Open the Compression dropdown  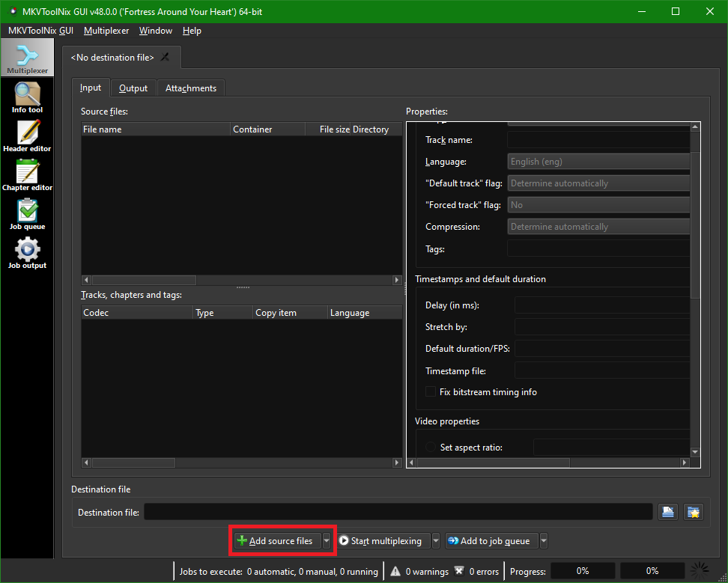[x=598, y=227]
